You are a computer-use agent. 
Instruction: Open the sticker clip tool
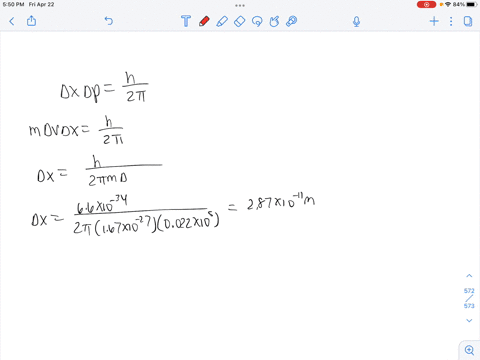click(292, 21)
